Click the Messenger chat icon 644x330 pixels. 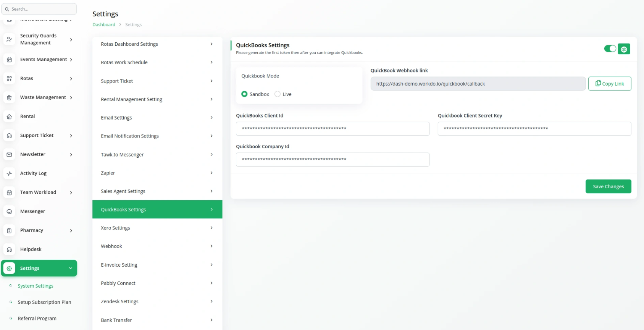tap(9, 212)
